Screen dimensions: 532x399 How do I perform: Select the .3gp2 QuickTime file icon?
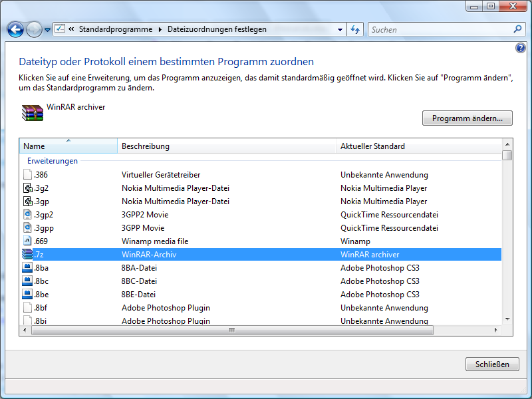(27, 214)
